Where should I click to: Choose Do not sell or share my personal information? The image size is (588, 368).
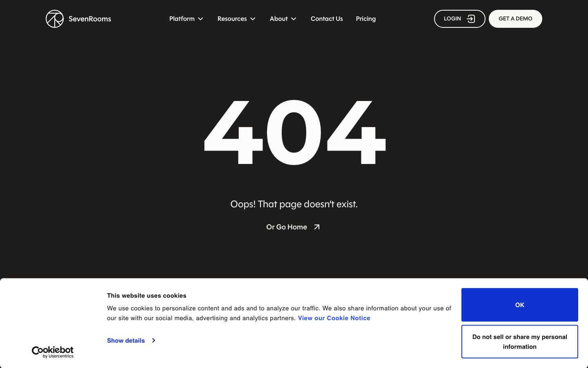coord(519,341)
